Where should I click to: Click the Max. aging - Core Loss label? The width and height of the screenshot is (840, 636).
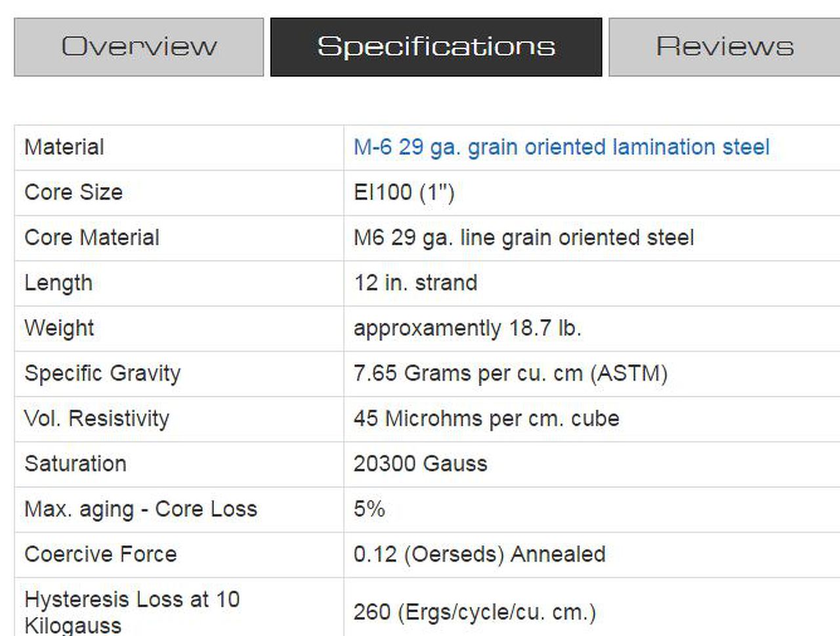(x=140, y=509)
